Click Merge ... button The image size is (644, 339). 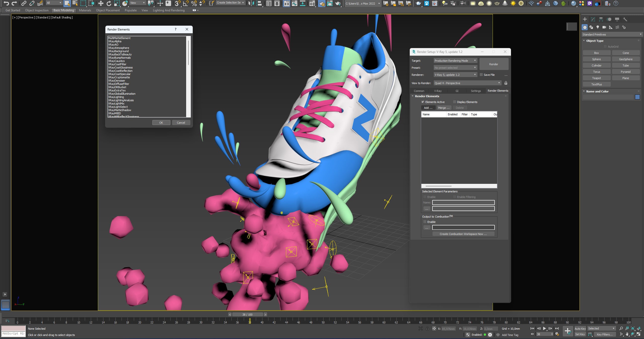tap(444, 108)
